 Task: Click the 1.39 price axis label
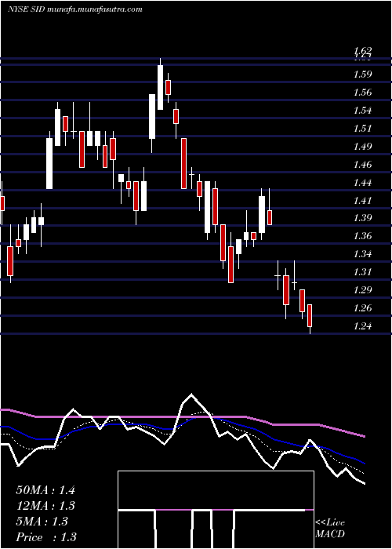(x=362, y=218)
